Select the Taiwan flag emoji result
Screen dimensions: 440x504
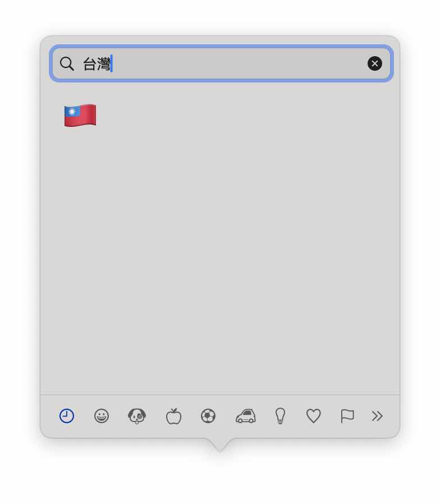(80, 115)
